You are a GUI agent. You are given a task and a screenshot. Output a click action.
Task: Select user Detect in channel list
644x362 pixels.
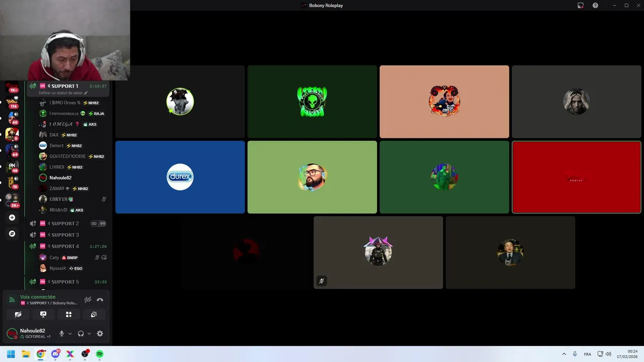[73, 145]
